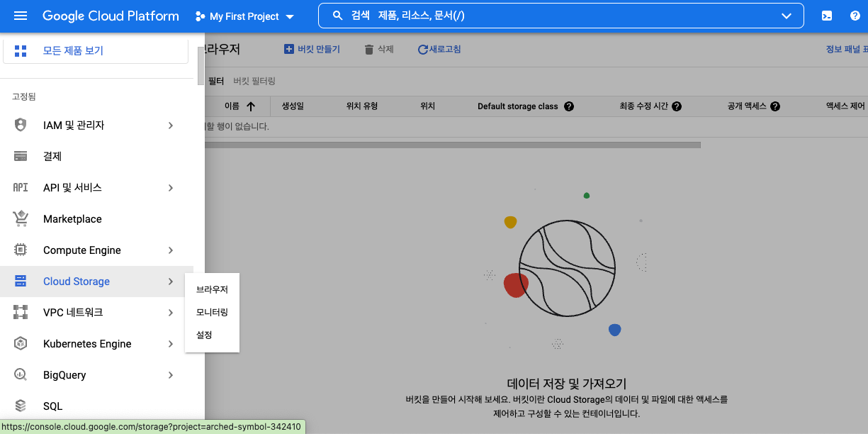This screenshot has width=868, height=434.
Task: Select 브라우저 from Cloud Storage submenu
Action: click(212, 289)
